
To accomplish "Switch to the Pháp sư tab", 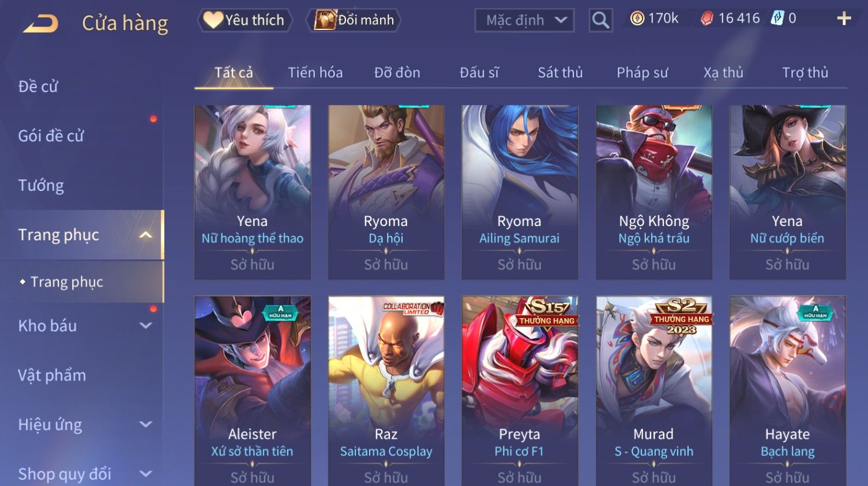I will click(x=642, y=73).
